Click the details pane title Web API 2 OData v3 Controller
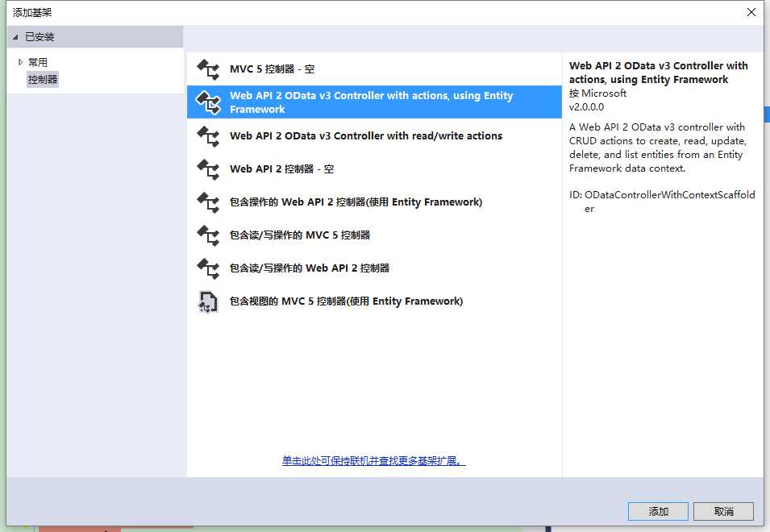770x532 pixels. (658, 73)
